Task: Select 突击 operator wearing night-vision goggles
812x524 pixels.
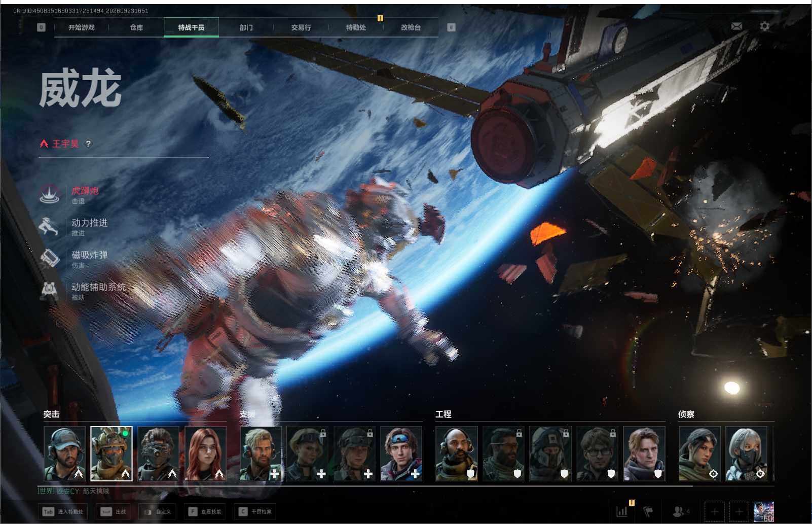Action: point(159,453)
